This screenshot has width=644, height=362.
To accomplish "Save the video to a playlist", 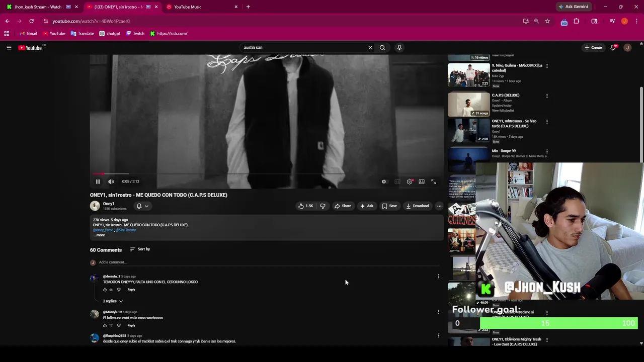I will click(x=389, y=206).
